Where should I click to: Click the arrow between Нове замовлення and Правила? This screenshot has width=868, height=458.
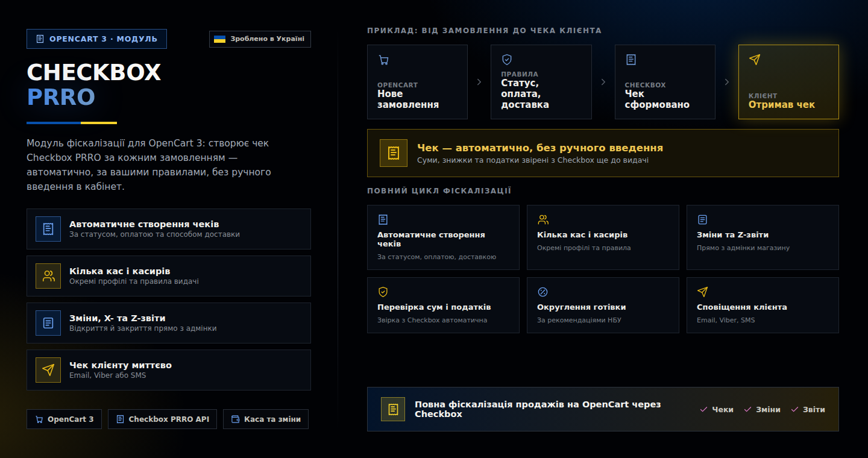[479, 82]
